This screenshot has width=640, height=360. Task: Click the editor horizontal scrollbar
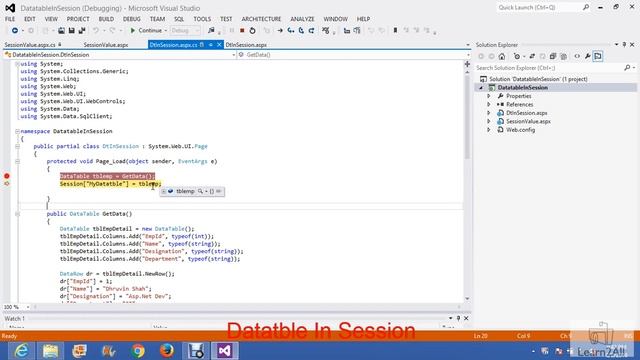(x=247, y=307)
